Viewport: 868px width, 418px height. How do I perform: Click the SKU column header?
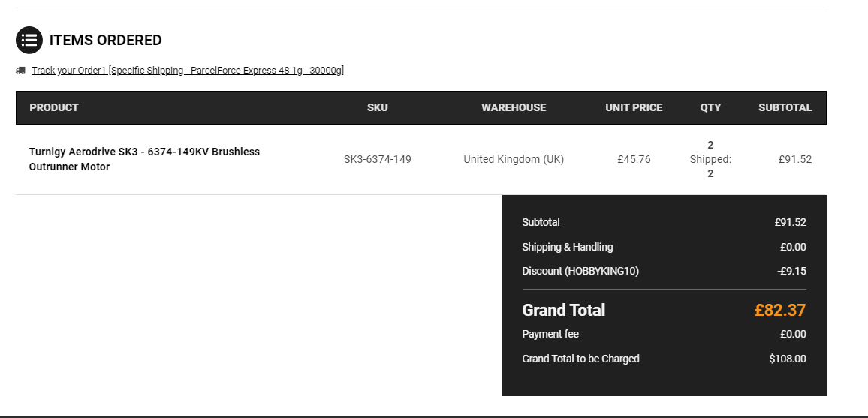[x=378, y=107]
